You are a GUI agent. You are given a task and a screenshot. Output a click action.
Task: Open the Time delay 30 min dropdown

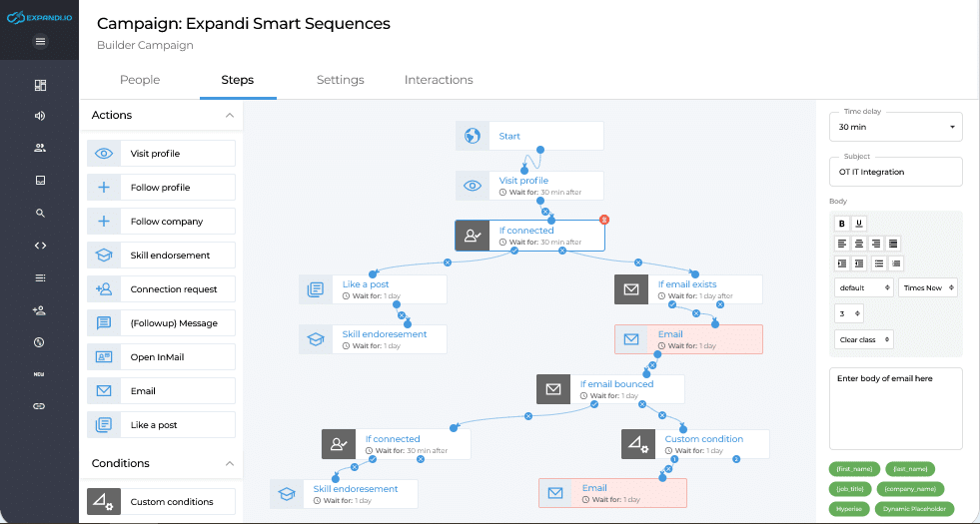(896, 127)
